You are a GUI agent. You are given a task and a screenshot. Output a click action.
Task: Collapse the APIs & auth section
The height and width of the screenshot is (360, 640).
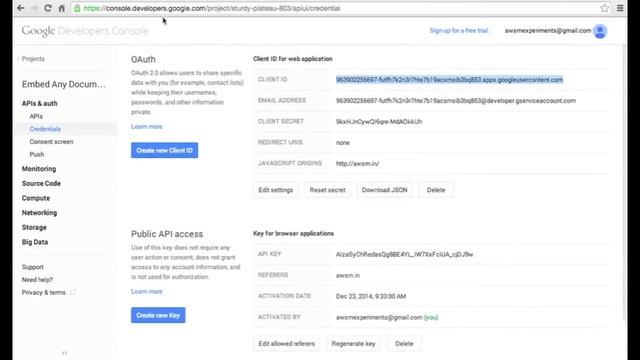click(40, 104)
